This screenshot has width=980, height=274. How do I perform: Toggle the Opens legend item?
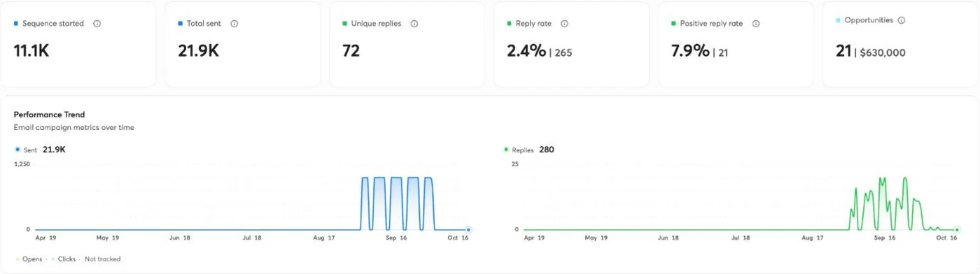[x=29, y=259]
